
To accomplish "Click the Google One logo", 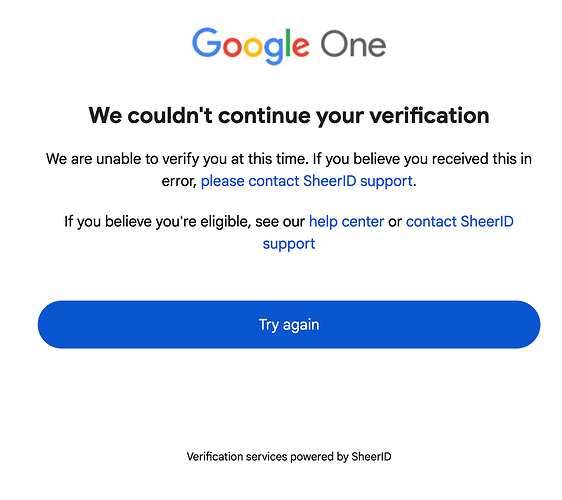I will pyautogui.click(x=289, y=46).
